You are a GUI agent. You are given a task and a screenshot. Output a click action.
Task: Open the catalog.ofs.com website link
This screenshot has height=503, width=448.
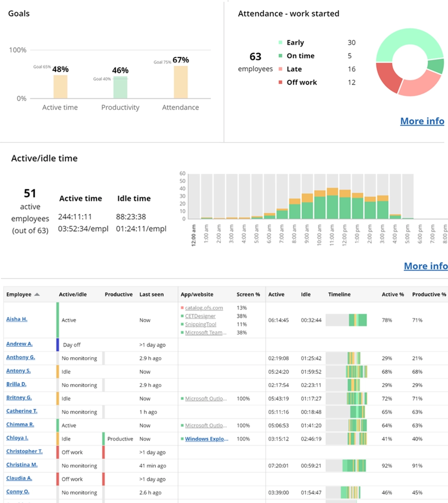[204, 308]
